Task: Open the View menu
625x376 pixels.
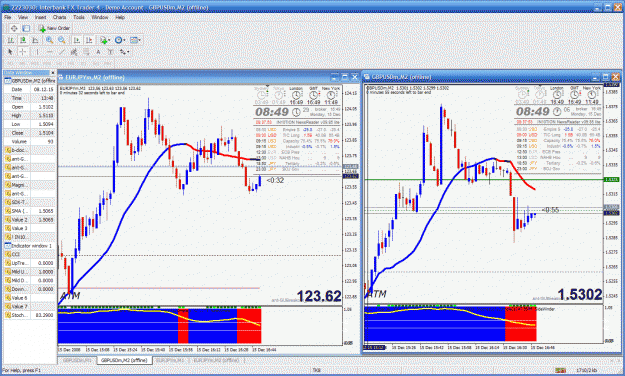Action: (23, 17)
